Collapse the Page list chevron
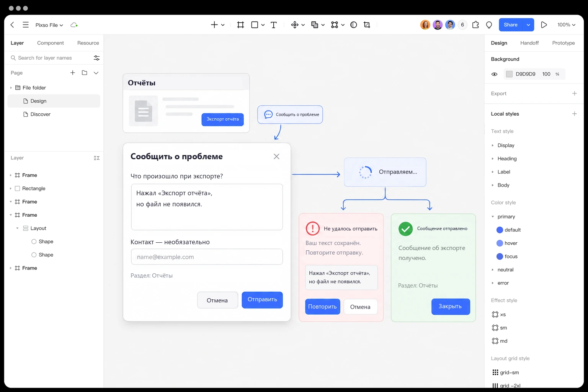The width and height of the screenshot is (588, 392). [x=96, y=73]
